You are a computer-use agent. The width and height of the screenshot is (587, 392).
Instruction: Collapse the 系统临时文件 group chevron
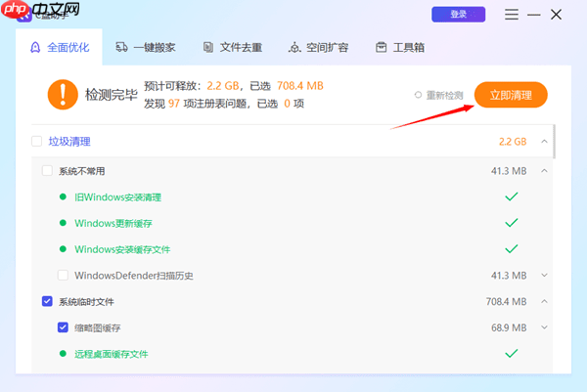[544, 301]
